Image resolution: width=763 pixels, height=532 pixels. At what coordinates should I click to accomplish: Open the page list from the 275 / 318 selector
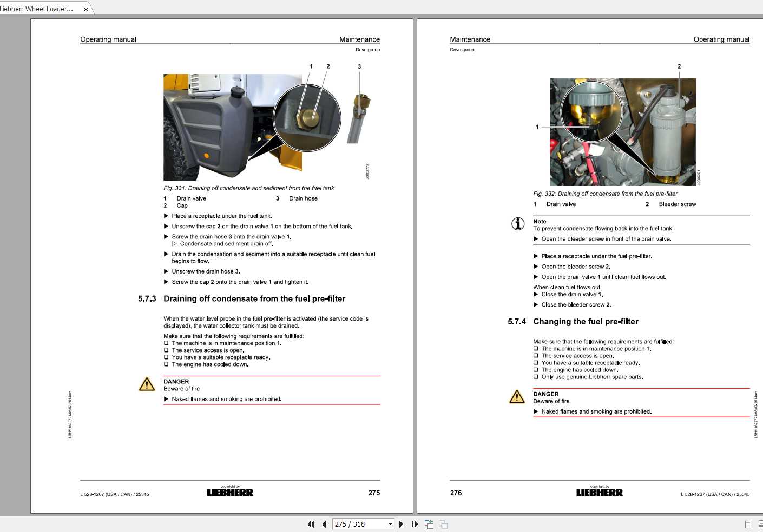tap(390, 524)
